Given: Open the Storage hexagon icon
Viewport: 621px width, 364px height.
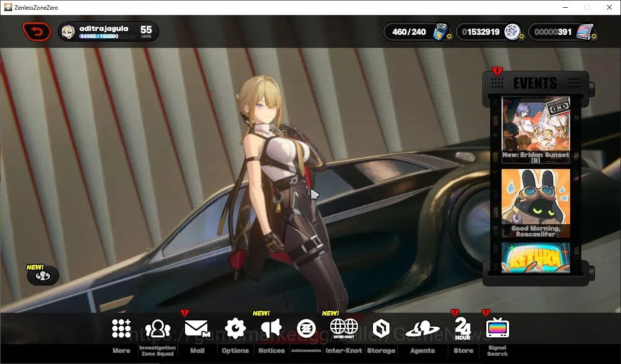Looking at the screenshot, I should coord(381,329).
